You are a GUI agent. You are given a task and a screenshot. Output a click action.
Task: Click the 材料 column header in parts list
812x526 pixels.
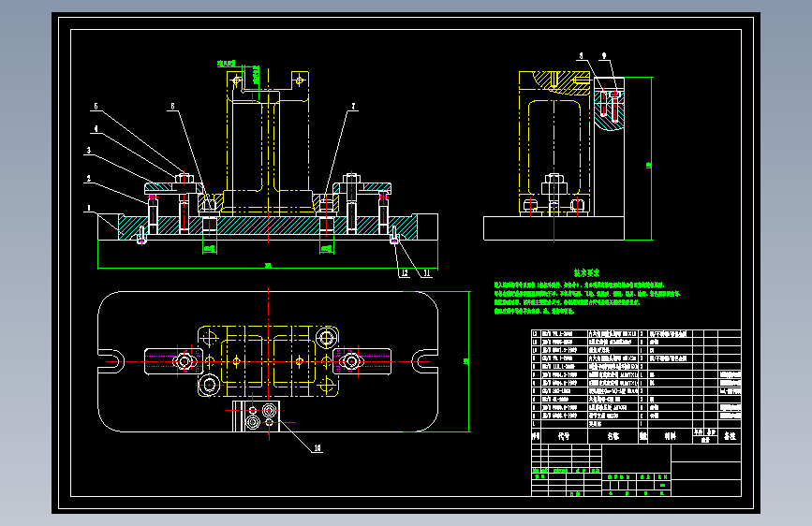pos(670,436)
